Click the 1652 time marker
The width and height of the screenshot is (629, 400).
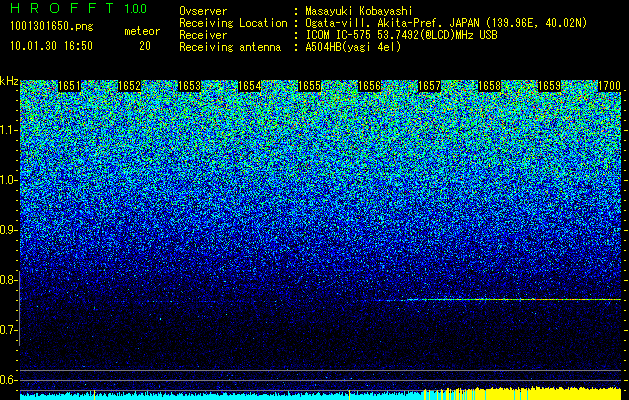(x=130, y=86)
